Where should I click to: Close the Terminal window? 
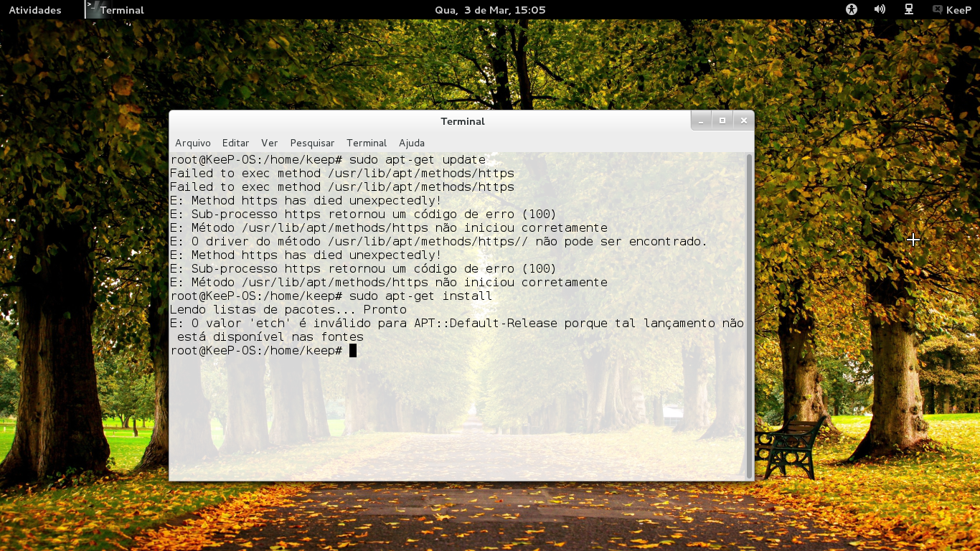click(x=744, y=121)
